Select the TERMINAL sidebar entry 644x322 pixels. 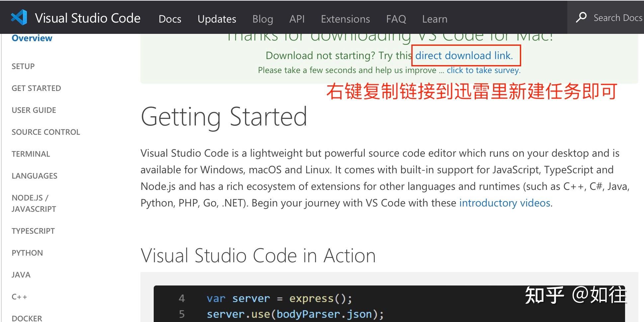point(31,154)
